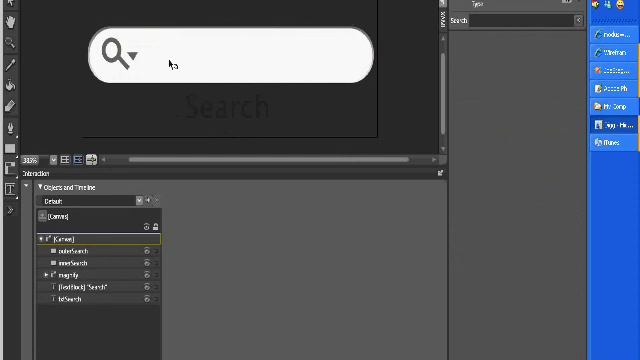
Task: Hide the outerSearch element
Action: click(x=147, y=251)
